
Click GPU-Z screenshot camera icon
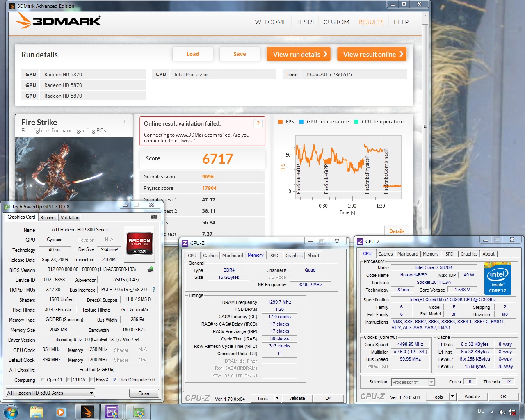pyautogui.click(x=154, y=217)
